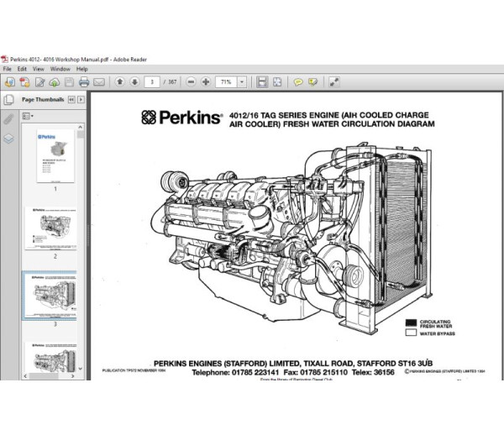Go to next page with down arrow
Image resolution: width=504 pixels, height=435 pixels.
click(133, 82)
